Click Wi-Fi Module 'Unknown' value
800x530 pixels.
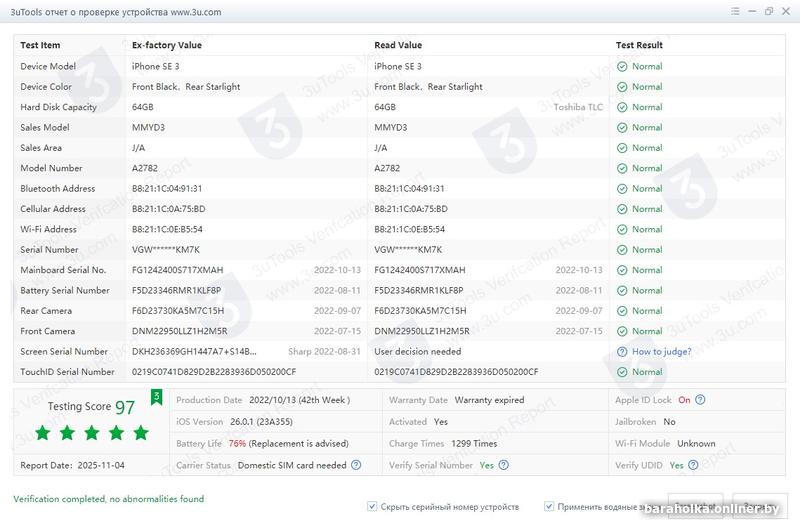pyautogui.click(x=696, y=444)
